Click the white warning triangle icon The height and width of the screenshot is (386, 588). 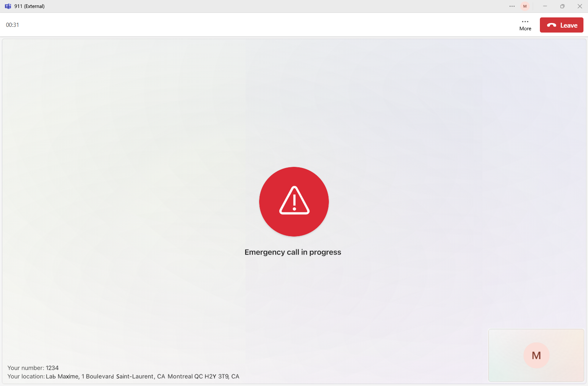click(x=294, y=200)
